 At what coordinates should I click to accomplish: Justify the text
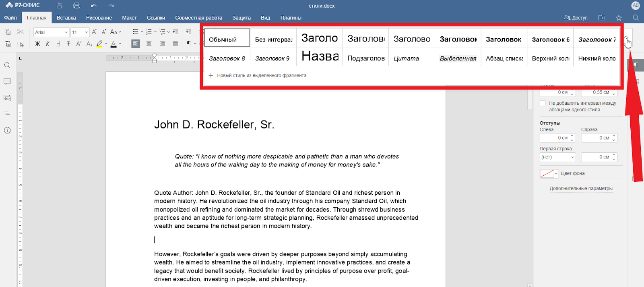[x=175, y=44]
